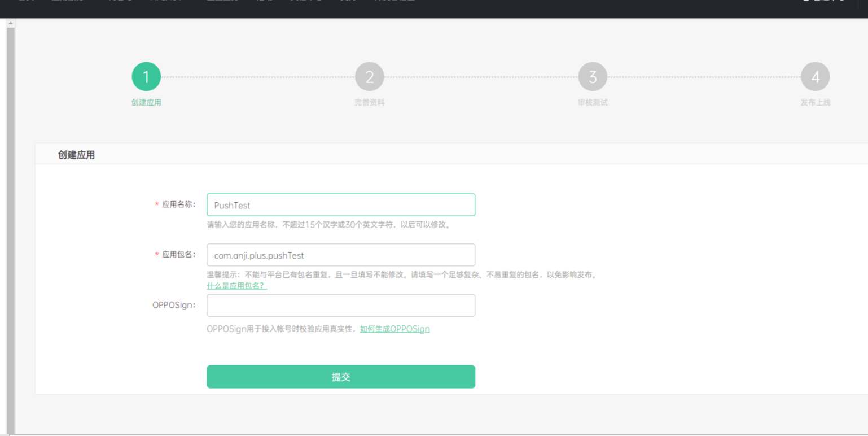
Task: Click the 应用包名 field label
Action: 178,255
